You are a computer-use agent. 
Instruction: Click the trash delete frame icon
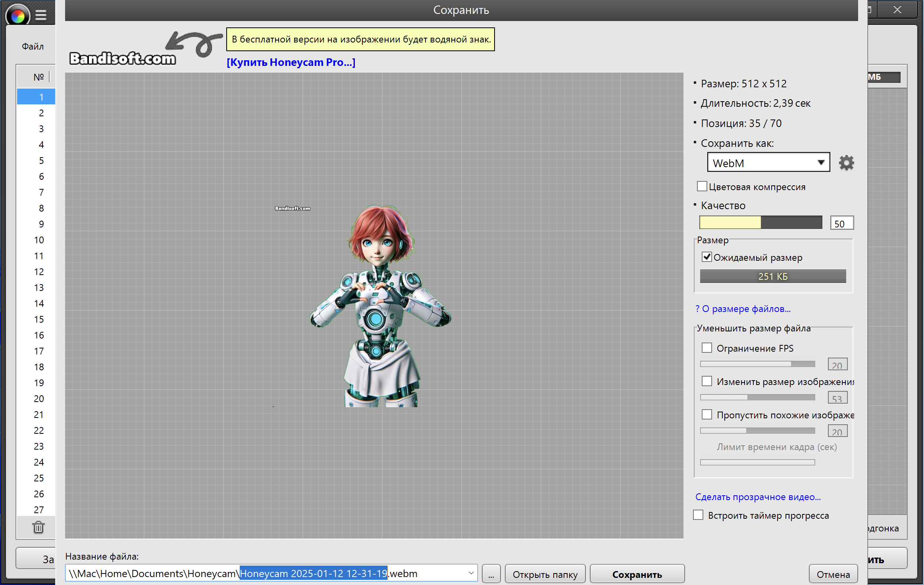[x=38, y=527]
